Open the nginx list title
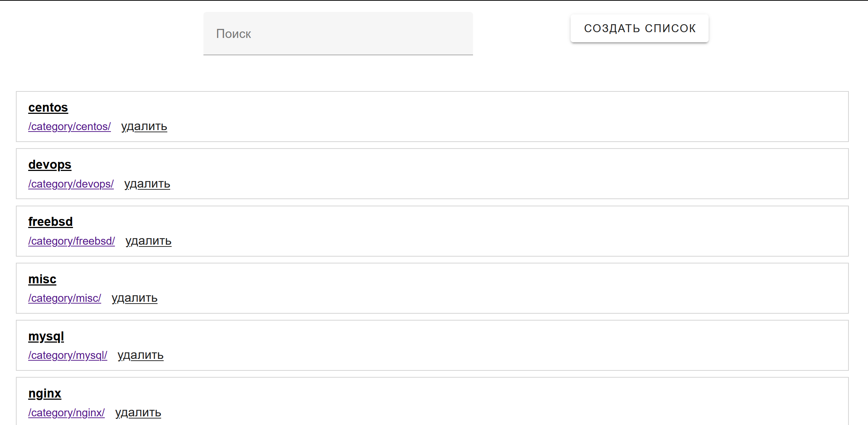The image size is (868, 425). [x=45, y=394]
